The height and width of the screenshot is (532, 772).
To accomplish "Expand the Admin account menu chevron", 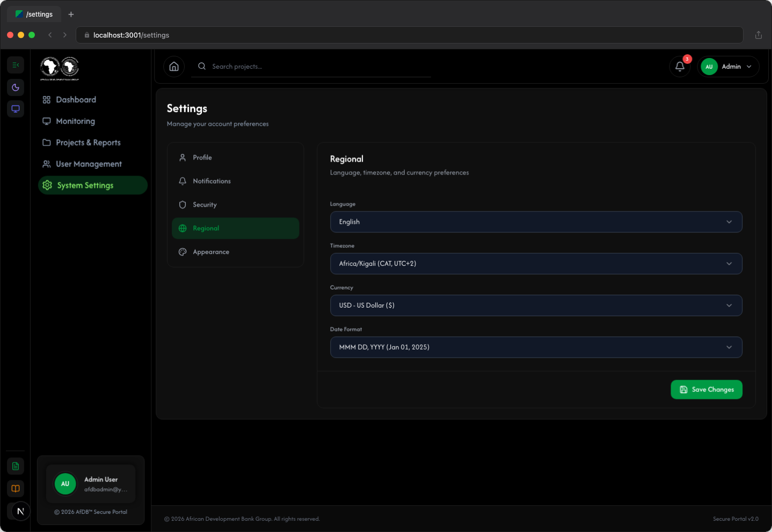I will [x=749, y=67].
